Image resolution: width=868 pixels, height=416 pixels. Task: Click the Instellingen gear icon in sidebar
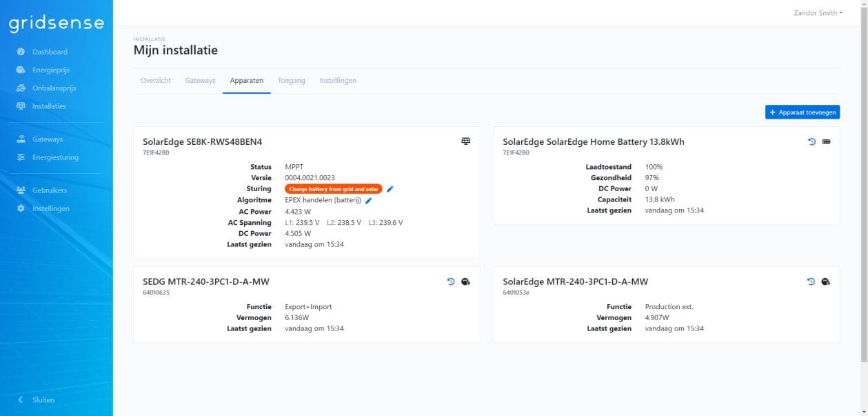click(21, 208)
